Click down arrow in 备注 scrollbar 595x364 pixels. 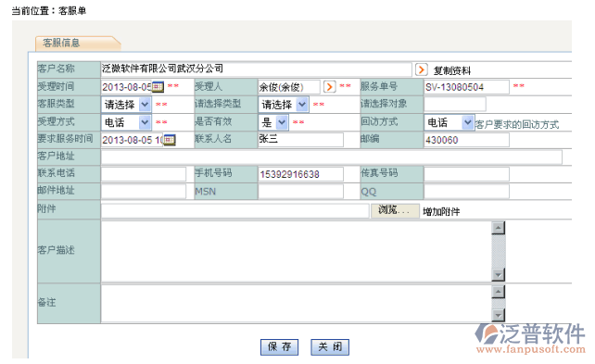[x=498, y=315]
